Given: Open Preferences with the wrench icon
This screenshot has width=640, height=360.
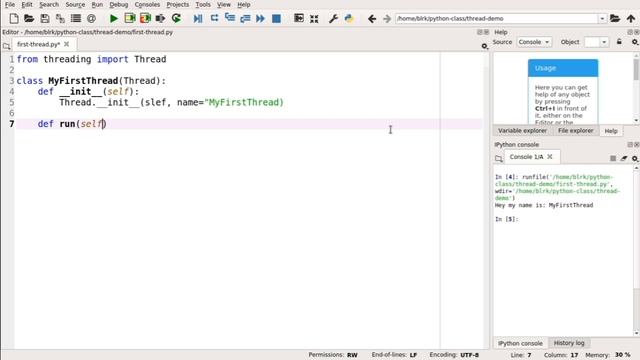Looking at the screenshot, I should (333, 18).
